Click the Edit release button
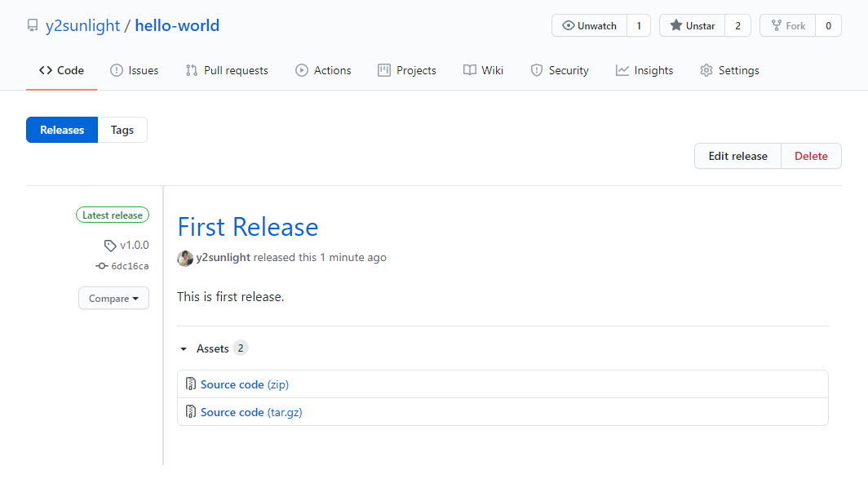This screenshot has height=479, width=868. tap(737, 156)
